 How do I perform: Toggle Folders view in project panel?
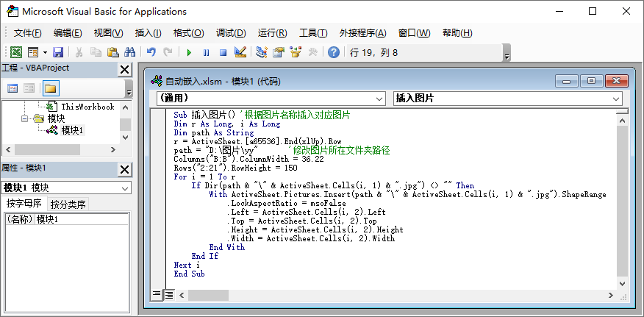[x=51, y=88]
